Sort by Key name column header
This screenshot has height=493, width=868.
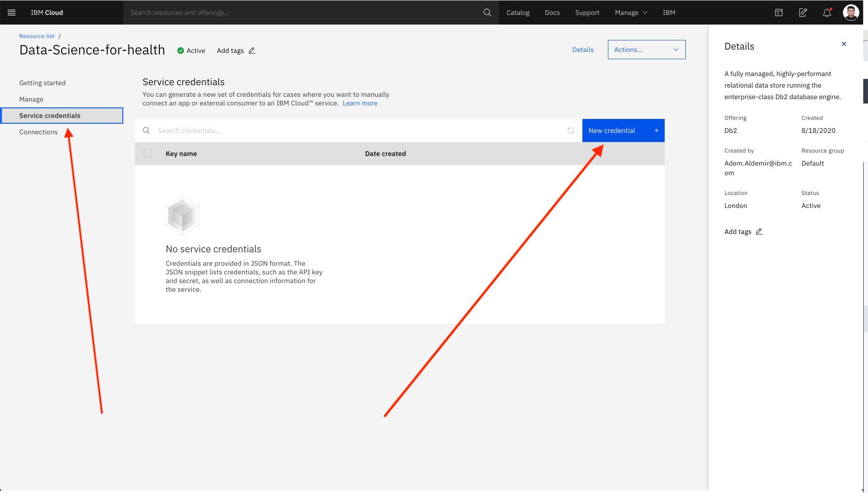(181, 154)
